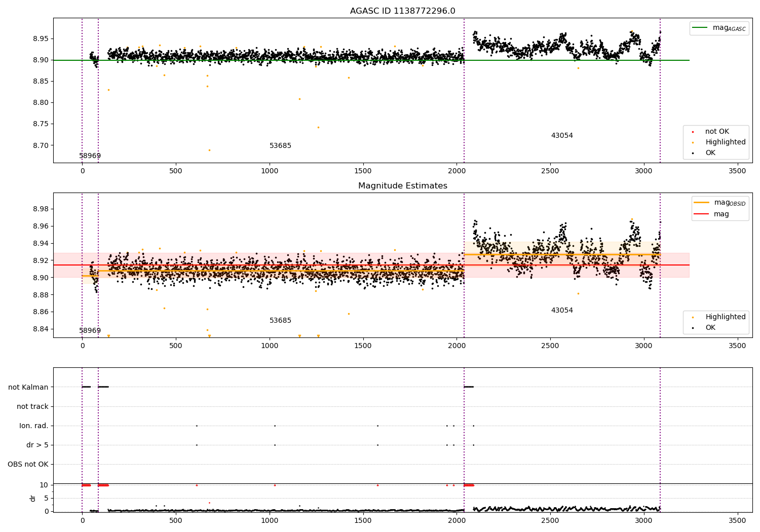Click the "OBS not OK" axis label
This screenshot has height=532, width=760.
28,464
